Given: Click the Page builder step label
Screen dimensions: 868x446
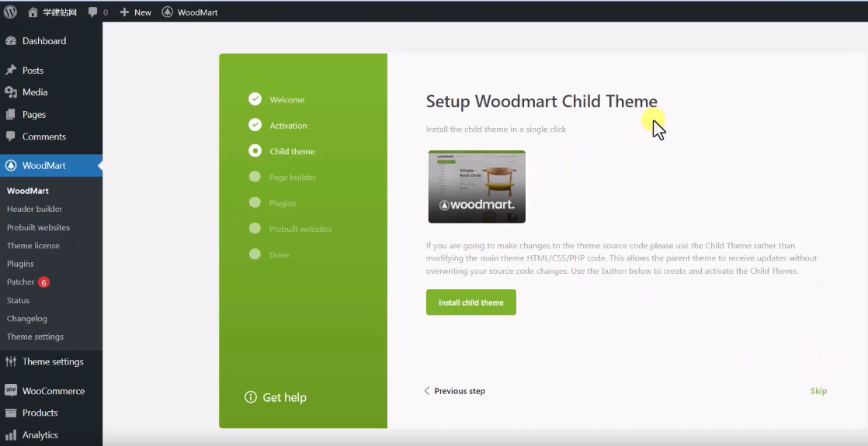Looking at the screenshot, I should (292, 177).
